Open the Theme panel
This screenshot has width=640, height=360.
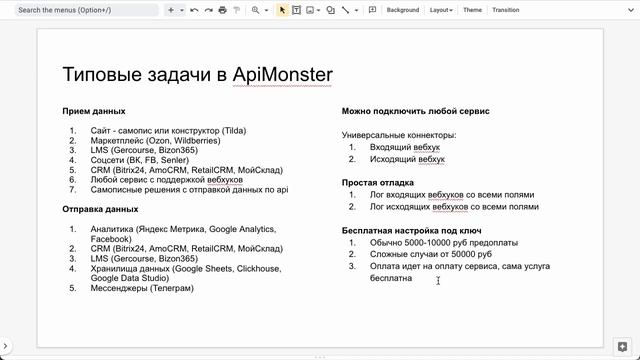coord(472,10)
